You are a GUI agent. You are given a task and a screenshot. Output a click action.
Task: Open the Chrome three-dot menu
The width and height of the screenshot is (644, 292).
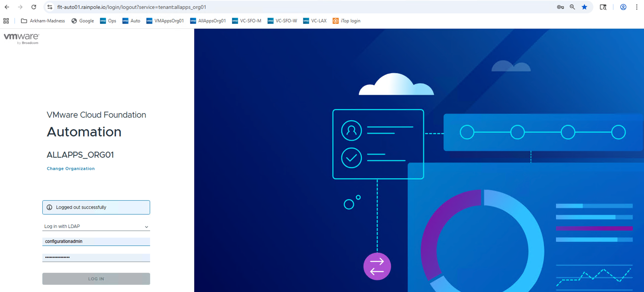[x=636, y=7]
